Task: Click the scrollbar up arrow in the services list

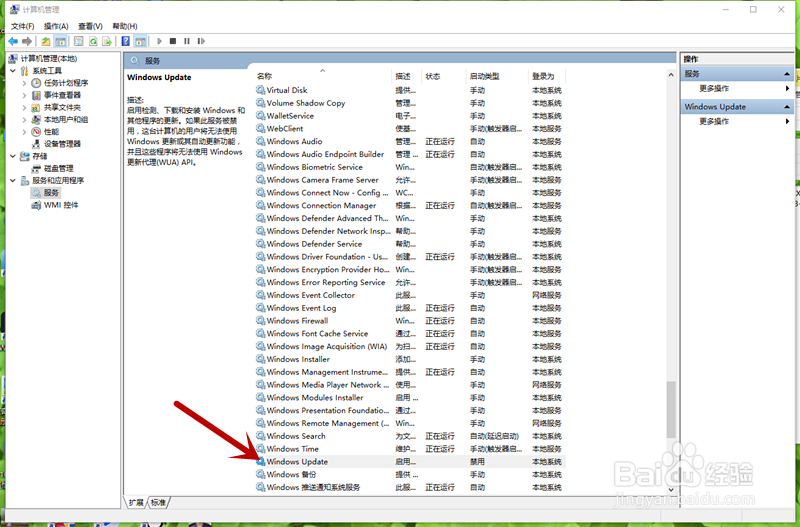Action: [671, 75]
